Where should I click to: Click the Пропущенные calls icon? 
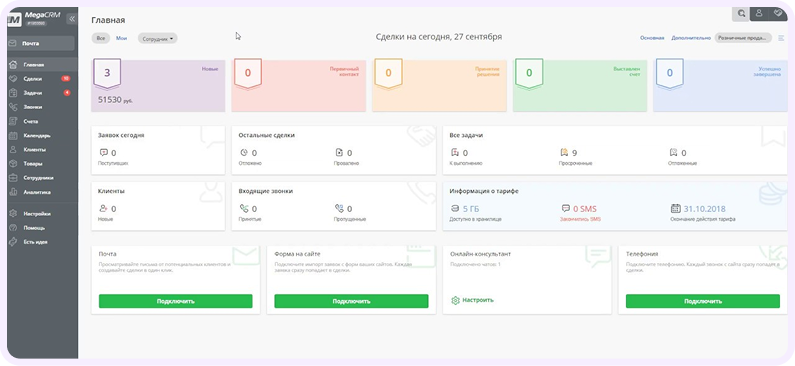339,208
